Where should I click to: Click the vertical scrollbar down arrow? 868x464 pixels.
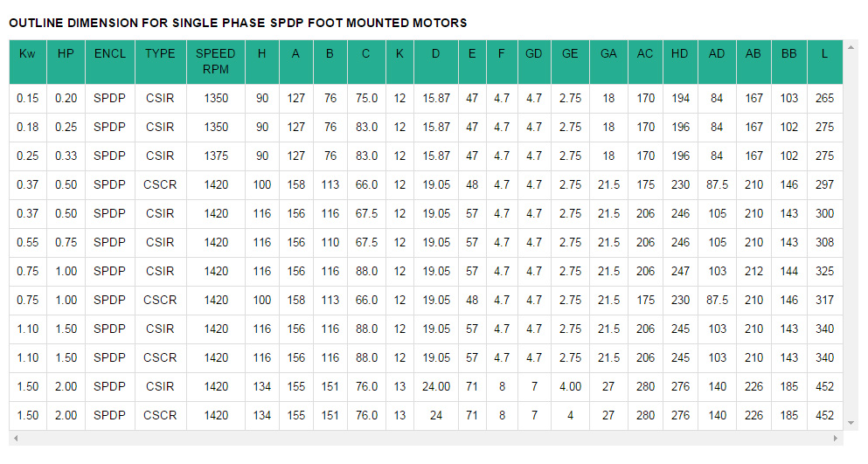849,423
